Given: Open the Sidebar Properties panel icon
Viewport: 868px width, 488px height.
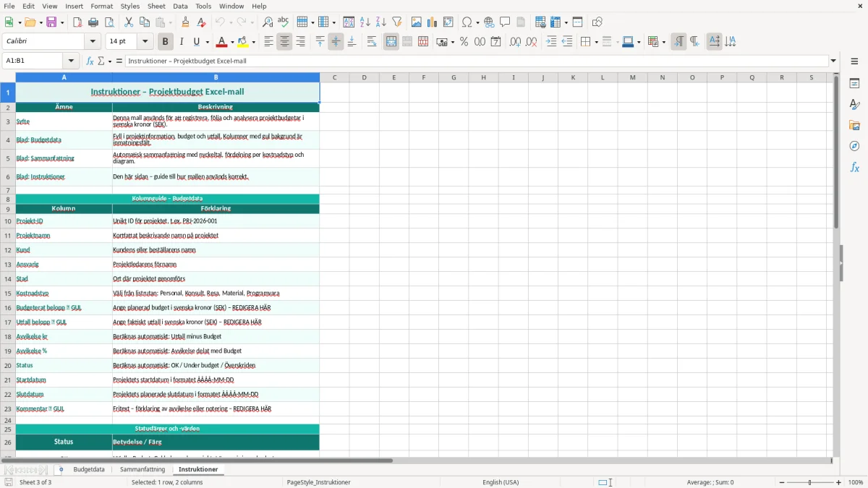Looking at the screenshot, I should click(854, 84).
